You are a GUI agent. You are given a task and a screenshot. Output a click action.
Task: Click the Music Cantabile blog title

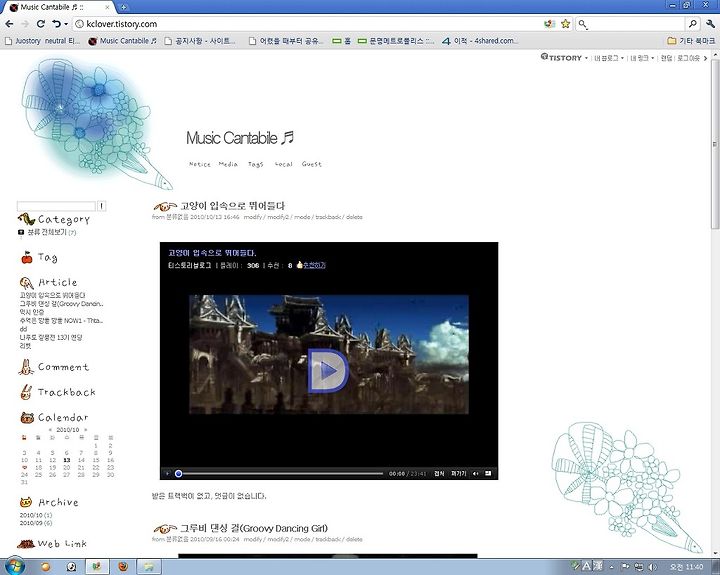(240, 138)
